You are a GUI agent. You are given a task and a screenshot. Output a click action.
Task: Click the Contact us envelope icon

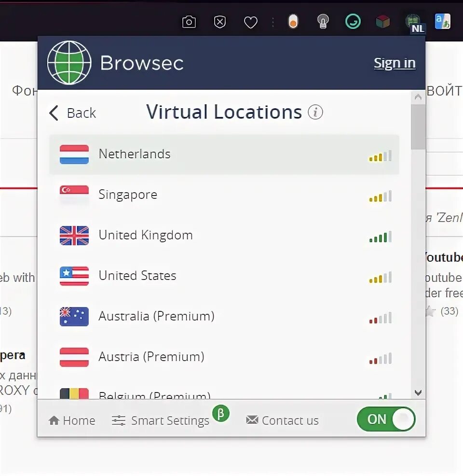(252, 420)
